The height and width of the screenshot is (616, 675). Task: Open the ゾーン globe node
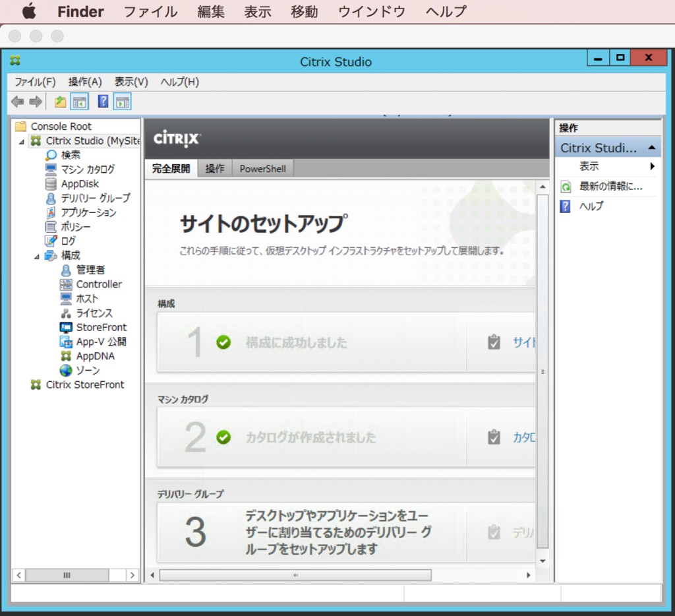[x=66, y=371]
